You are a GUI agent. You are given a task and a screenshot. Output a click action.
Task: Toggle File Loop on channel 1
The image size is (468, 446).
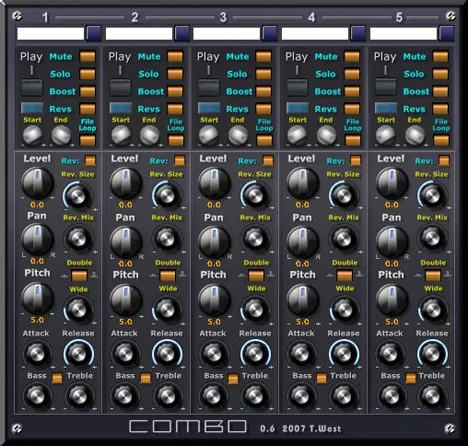[x=87, y=140]
